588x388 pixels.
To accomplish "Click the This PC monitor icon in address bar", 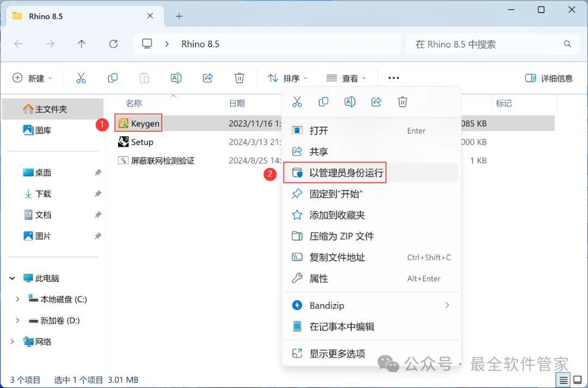I will point(147,44).
